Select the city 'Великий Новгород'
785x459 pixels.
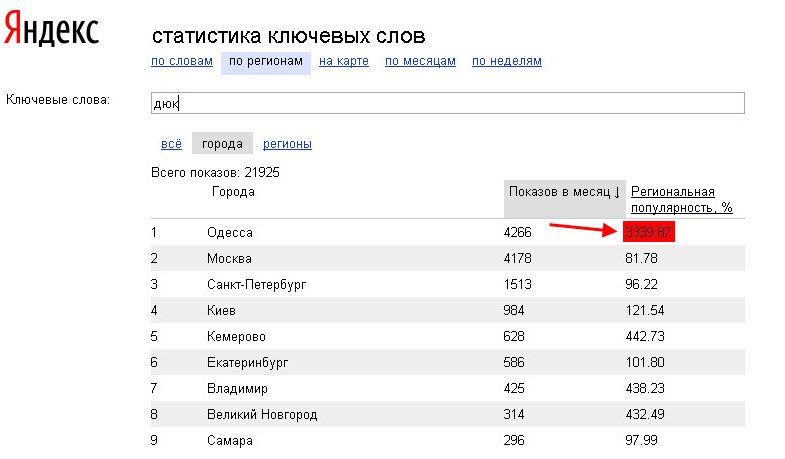(x=262, y=415)
